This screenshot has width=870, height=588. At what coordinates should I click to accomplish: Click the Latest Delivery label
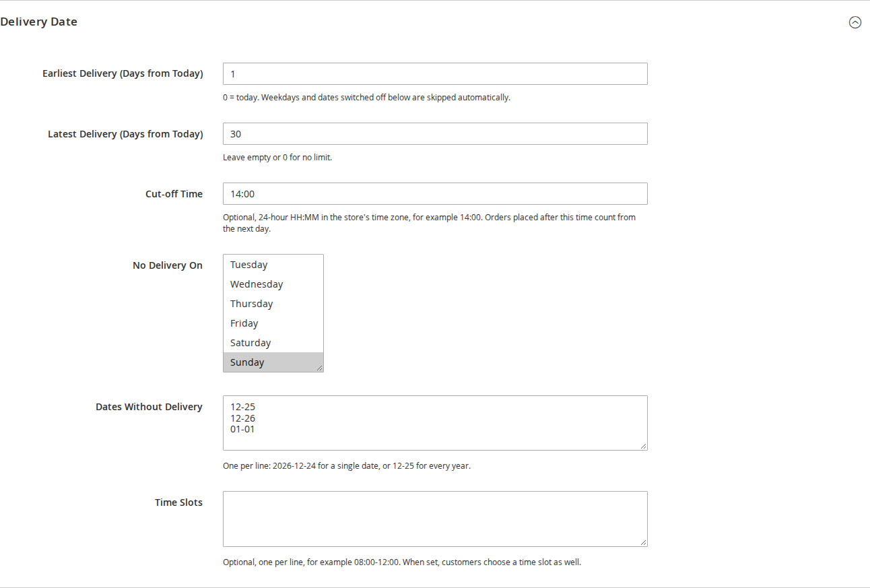coord(125,134)
